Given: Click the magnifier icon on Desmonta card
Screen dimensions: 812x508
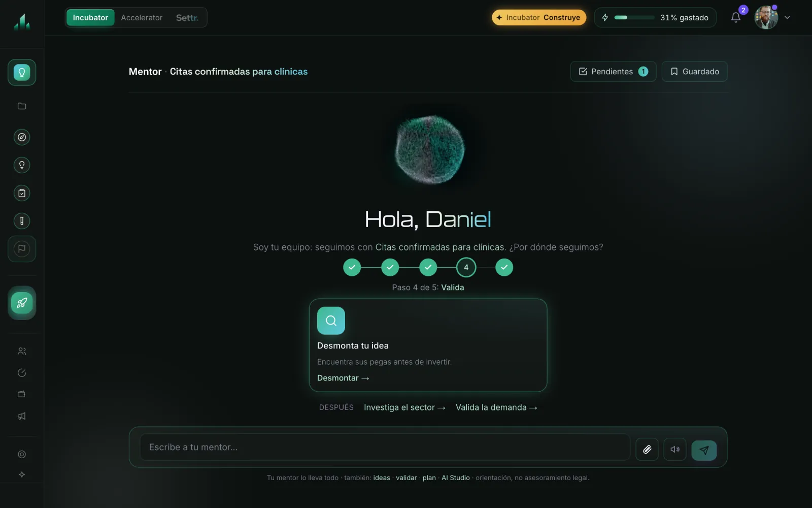Looking at the screenshot, I should [331, 321].
